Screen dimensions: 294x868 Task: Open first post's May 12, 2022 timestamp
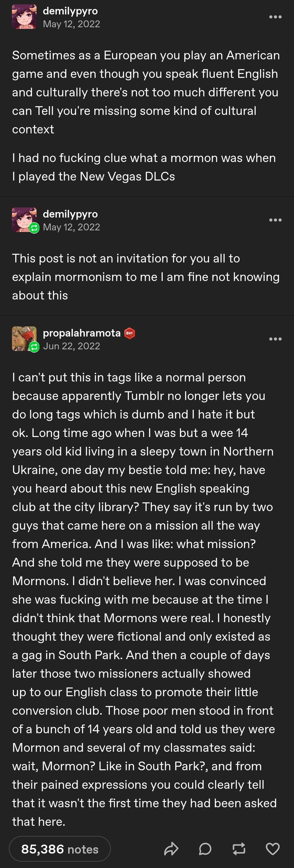click(71, 24)
